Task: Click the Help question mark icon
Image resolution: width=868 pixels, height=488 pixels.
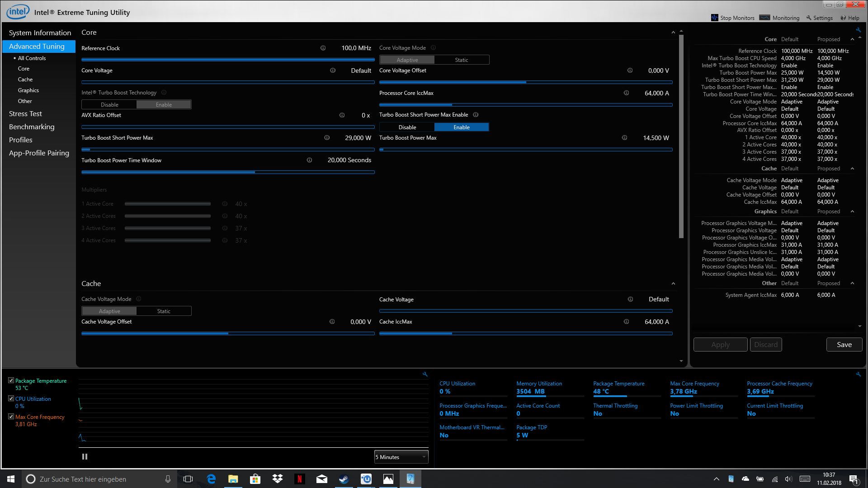Action: (843, 18)
